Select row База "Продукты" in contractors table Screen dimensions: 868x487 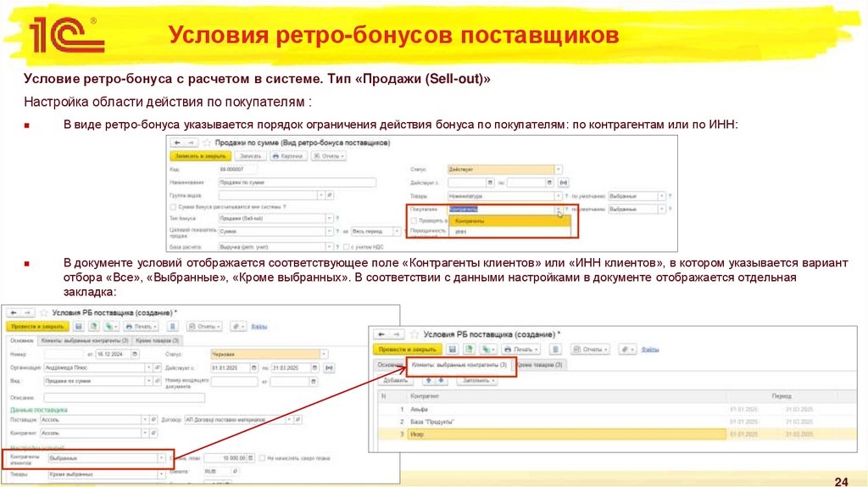617,422
